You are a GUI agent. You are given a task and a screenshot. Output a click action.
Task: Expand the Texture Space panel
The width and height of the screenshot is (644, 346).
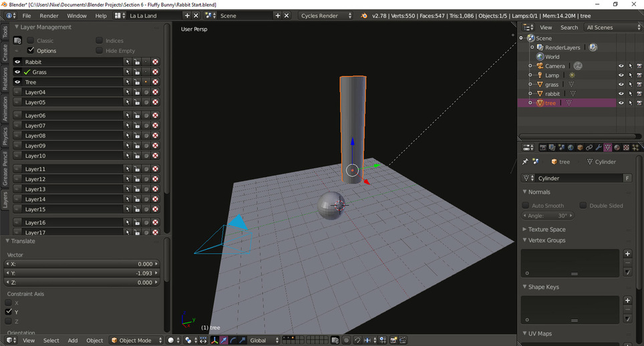pos(546,229)
